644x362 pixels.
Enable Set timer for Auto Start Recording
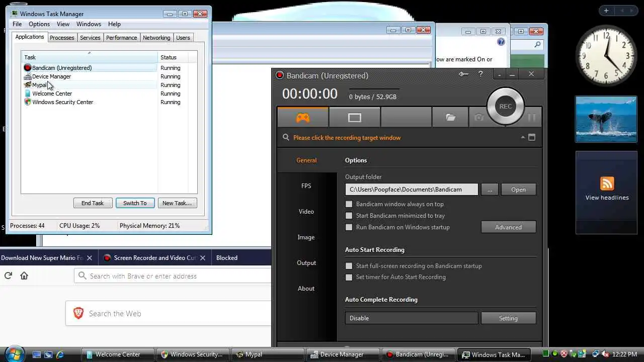[x=349, y=277]
